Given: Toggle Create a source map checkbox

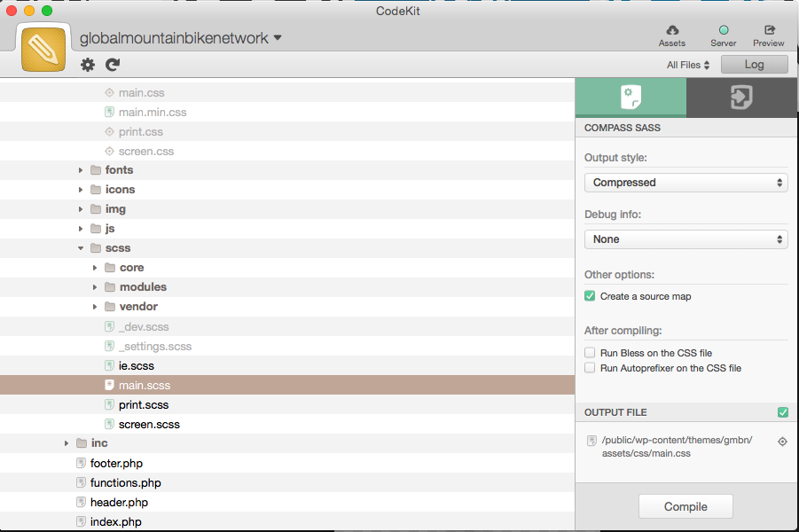Looking at the screenshot, I should [590, 296].
